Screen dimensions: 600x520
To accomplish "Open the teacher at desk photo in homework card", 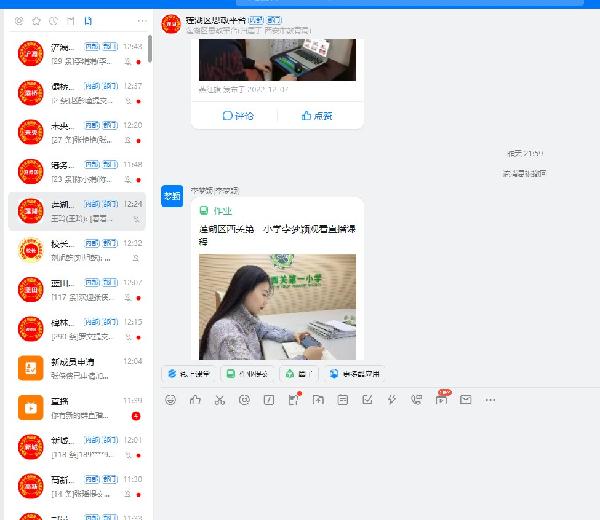I will 277,307.
